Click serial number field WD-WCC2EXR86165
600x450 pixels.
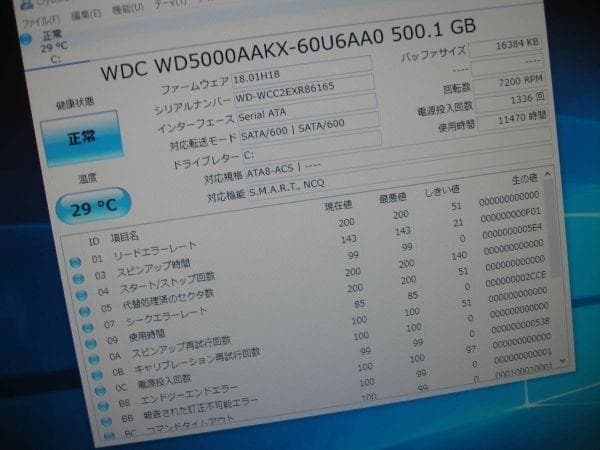(x=304, y=91)
